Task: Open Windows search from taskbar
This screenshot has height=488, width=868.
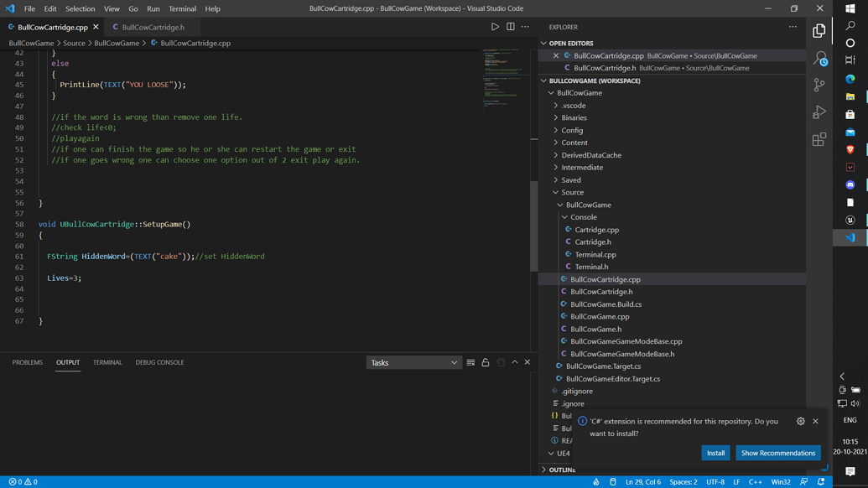Action: coord(850,25)
